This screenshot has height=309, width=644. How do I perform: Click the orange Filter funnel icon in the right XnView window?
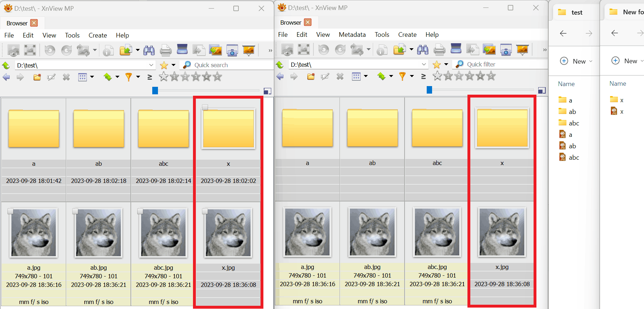coord(402,76)
